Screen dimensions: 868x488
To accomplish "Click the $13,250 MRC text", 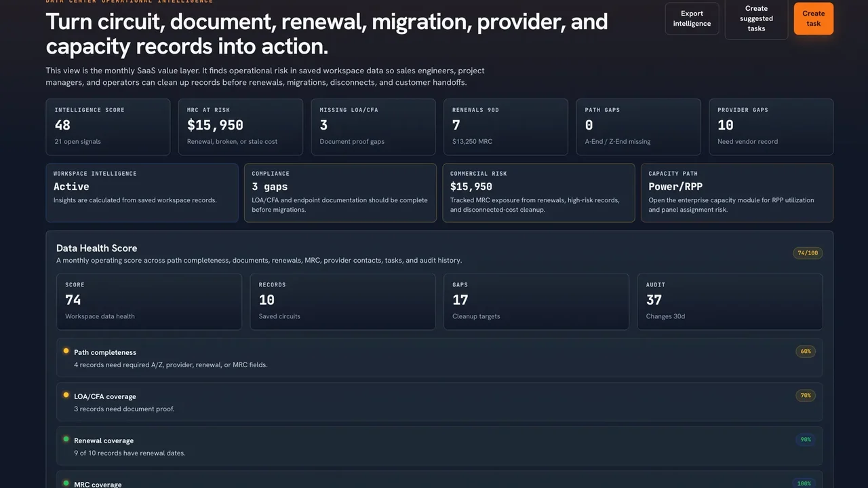I will pyautogui.click(x=472, y=142).
